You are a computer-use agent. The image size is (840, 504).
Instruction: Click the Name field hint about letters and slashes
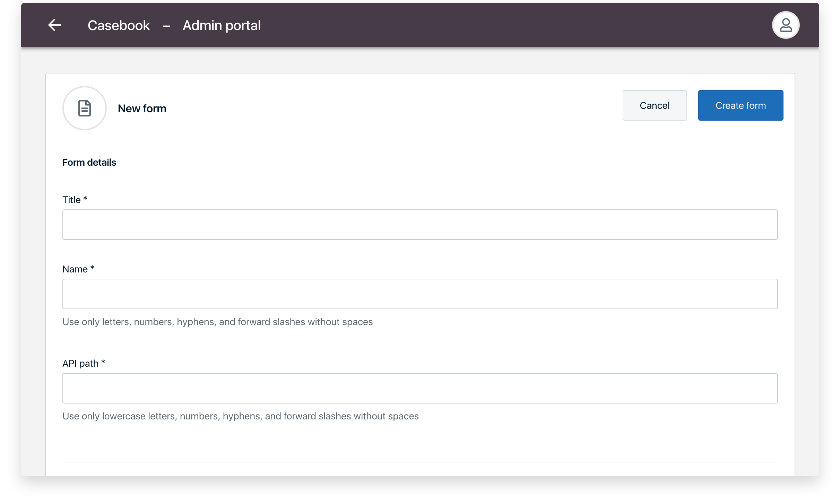click(217, 322)
